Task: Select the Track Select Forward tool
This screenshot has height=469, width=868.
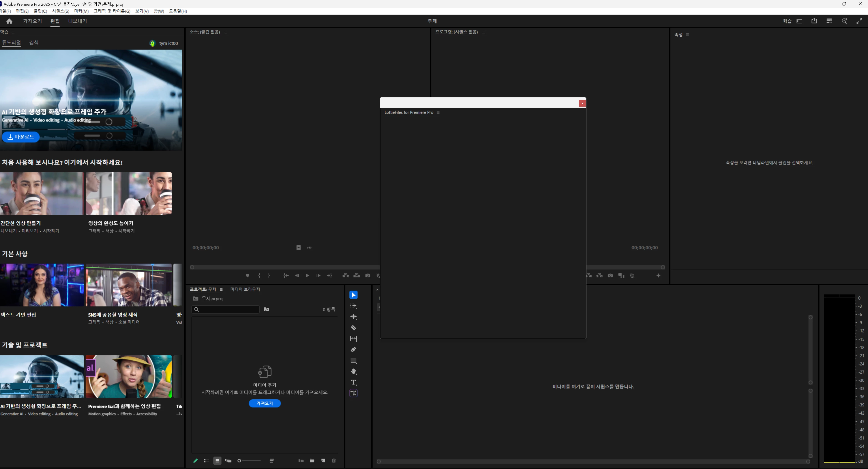Action: click(354, 306)
